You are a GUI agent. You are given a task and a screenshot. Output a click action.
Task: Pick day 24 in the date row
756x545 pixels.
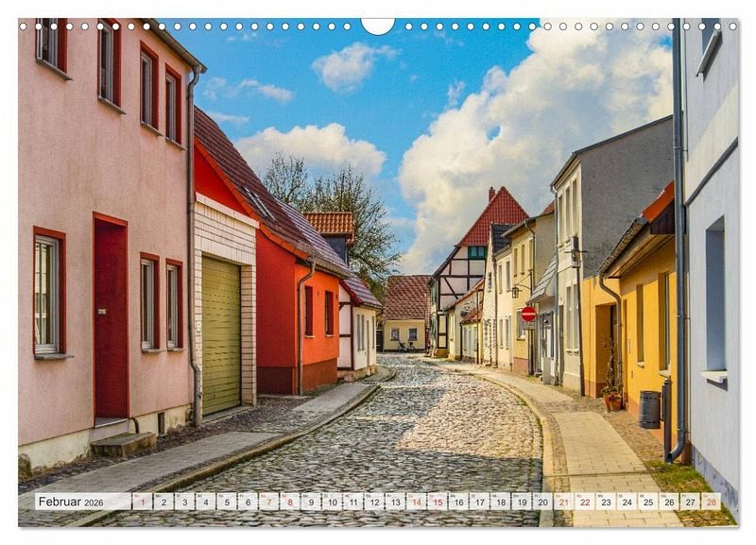coord(627,502)
